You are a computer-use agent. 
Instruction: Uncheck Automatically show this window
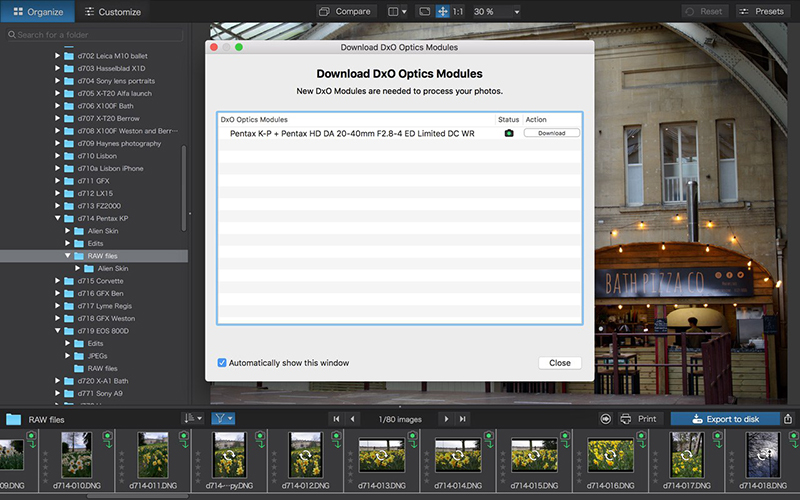[222, 363]
